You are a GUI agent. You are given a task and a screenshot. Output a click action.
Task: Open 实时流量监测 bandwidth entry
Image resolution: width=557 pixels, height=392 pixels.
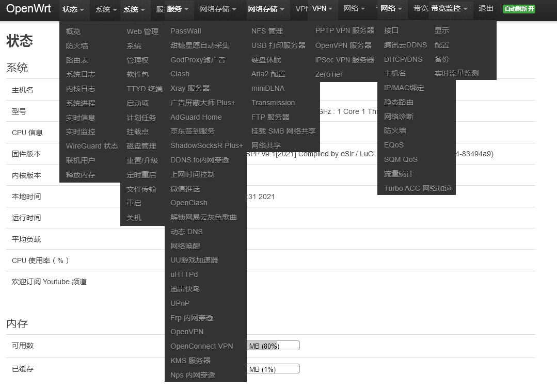(x=456, y=73)
